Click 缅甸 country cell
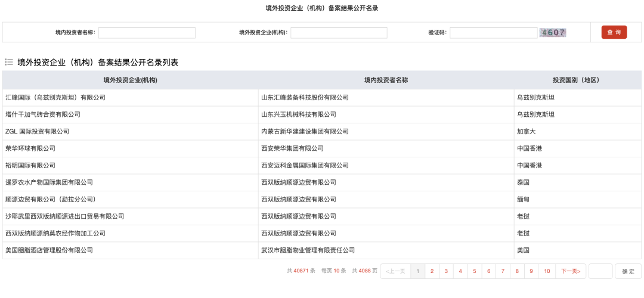This screenshot has height=298, width=644. pyautogui.click(x=578, y=200)
